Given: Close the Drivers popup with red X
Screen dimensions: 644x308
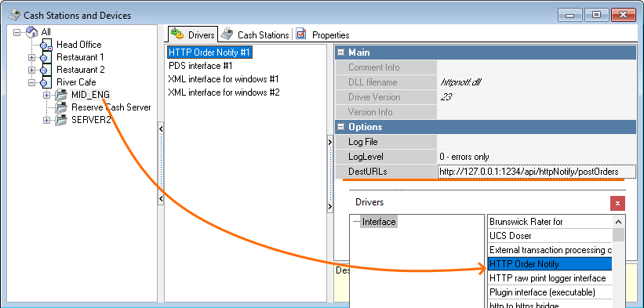Looking at the screenshot, I should [x=617, y=203].
